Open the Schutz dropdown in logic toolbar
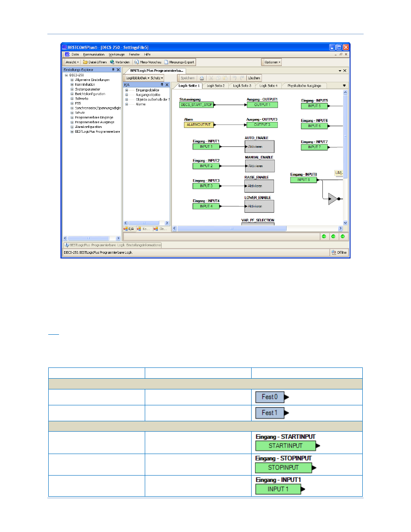 [x=157, y=78]
